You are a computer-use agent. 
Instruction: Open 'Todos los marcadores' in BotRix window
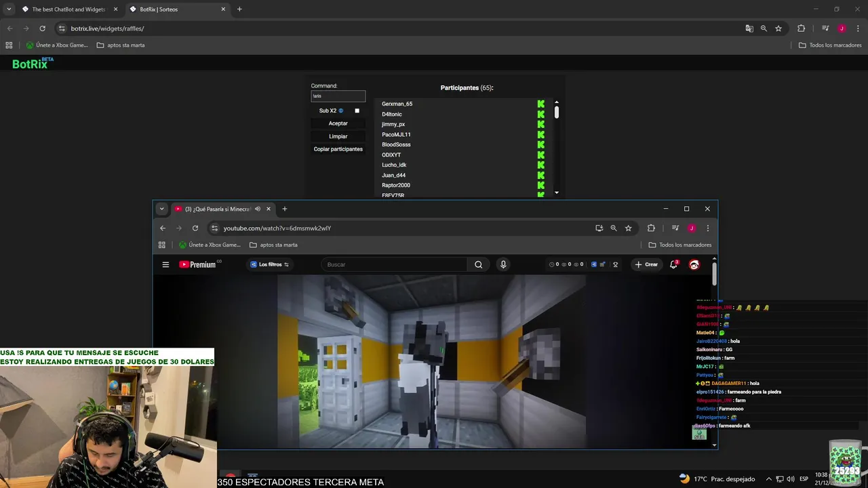830,45
